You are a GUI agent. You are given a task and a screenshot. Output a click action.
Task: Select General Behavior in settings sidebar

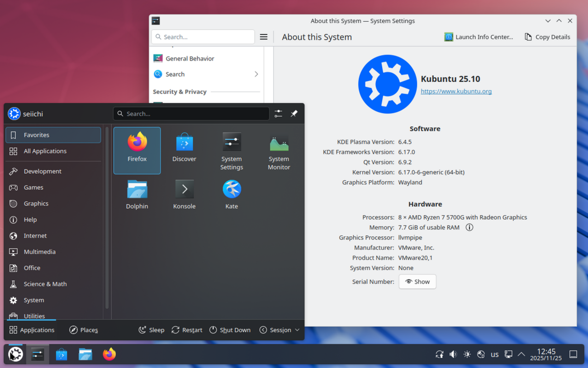[206, 58]
